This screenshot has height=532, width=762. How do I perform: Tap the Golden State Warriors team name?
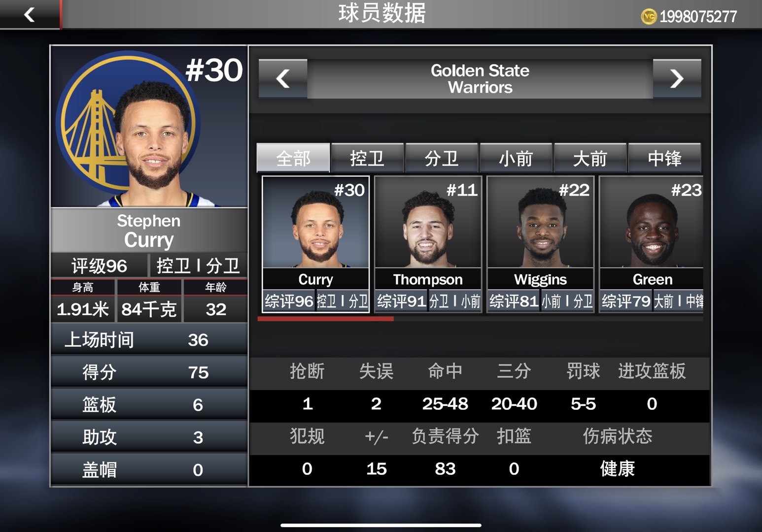[x=480, y=79]
